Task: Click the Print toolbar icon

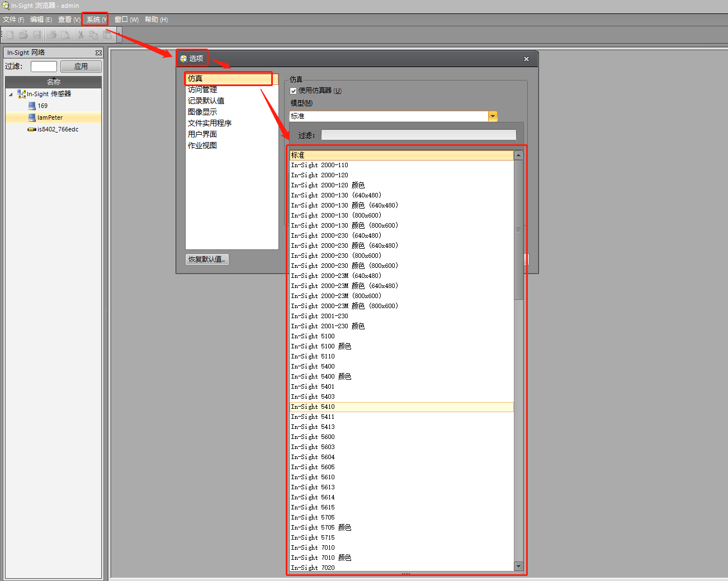Action: pos(52,35)
